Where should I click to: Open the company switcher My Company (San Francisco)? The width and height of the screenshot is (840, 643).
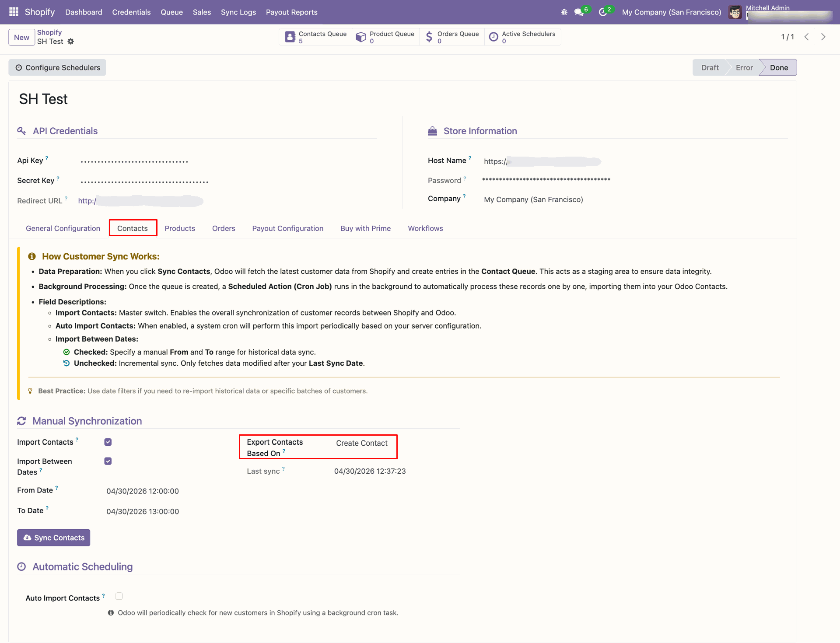672,12
